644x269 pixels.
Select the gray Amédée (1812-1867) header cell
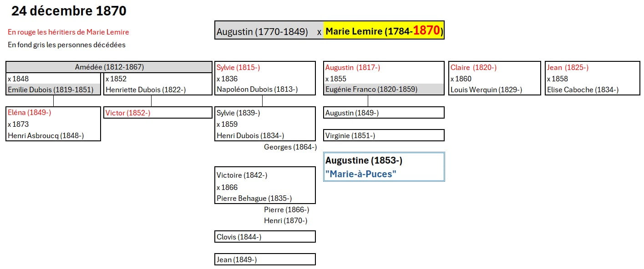point(109,67)
